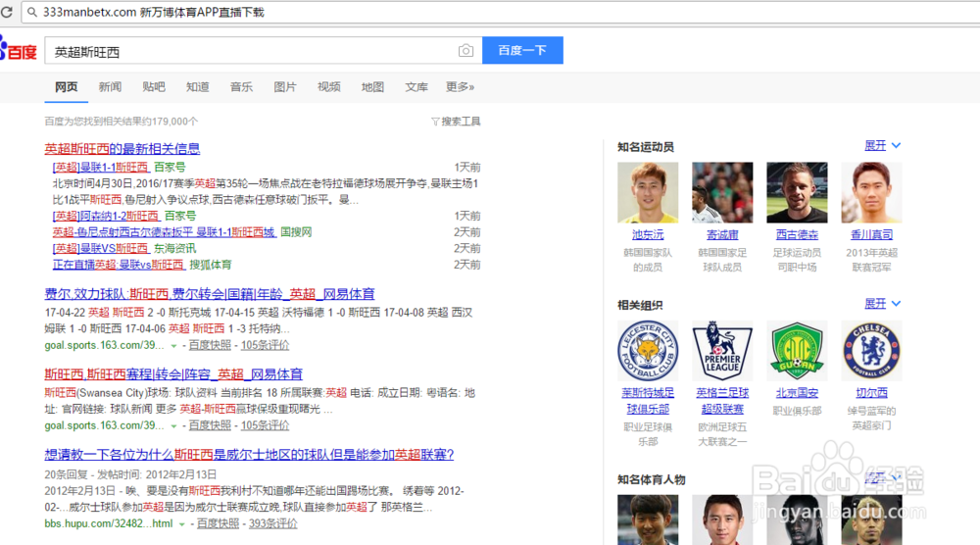Click the address bar magnifier icon
This screenshot has width=980, height=545.
[x=32, y=12]
